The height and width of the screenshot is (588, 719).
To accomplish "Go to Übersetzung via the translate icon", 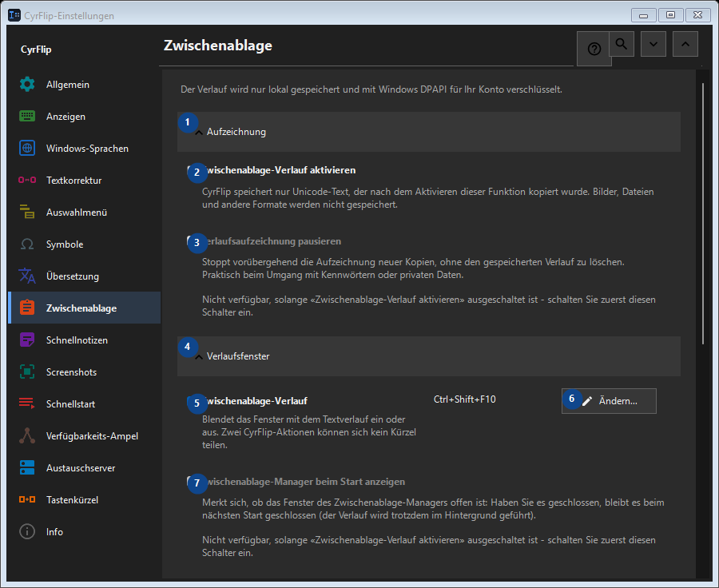I will click(x=27, y=276).
